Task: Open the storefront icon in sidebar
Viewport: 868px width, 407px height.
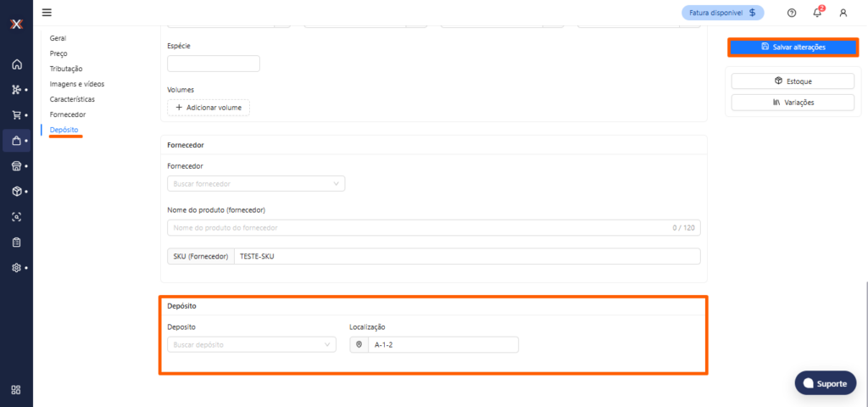Action: [x=16, y=166]
